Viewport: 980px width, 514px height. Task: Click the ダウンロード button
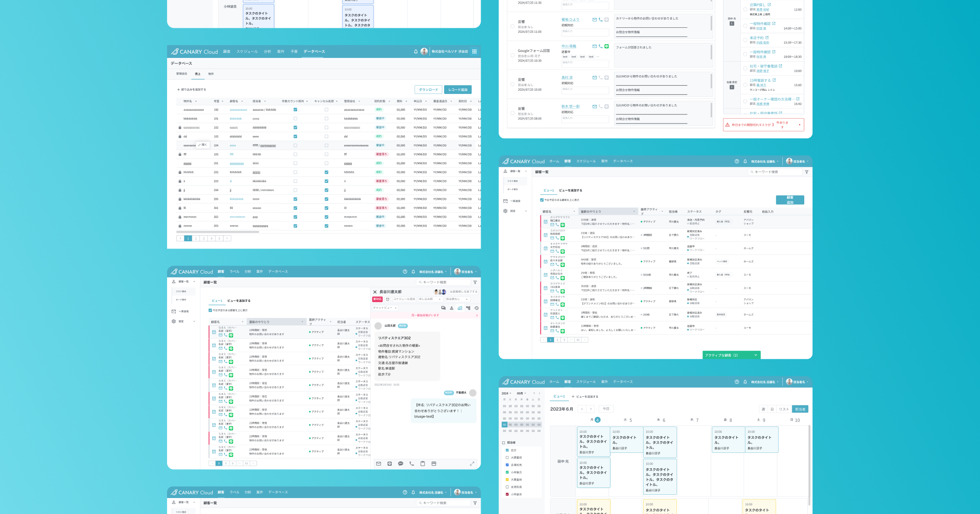tap(428, 90)
